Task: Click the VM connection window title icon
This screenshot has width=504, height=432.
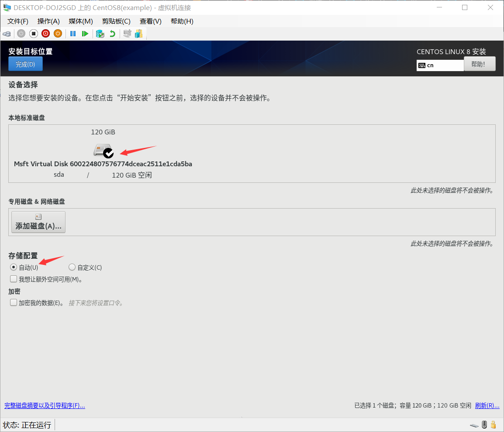Action: coord(7,7)
